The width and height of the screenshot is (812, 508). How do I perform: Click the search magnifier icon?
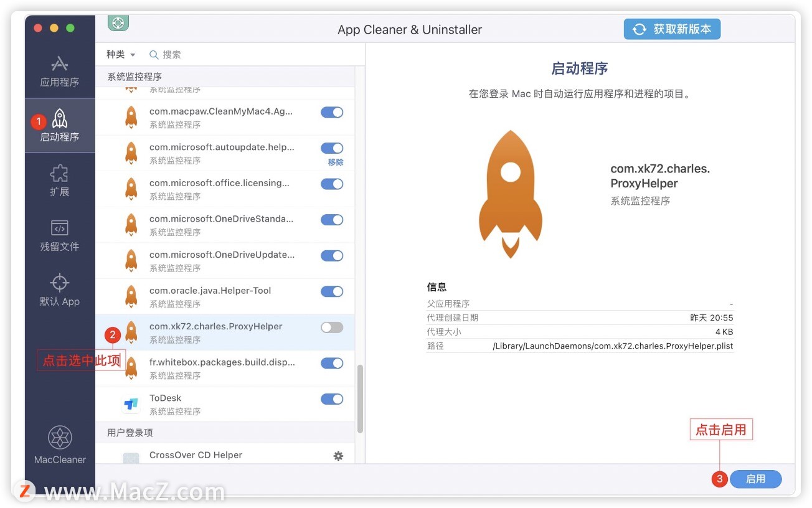tap(154, 55)
